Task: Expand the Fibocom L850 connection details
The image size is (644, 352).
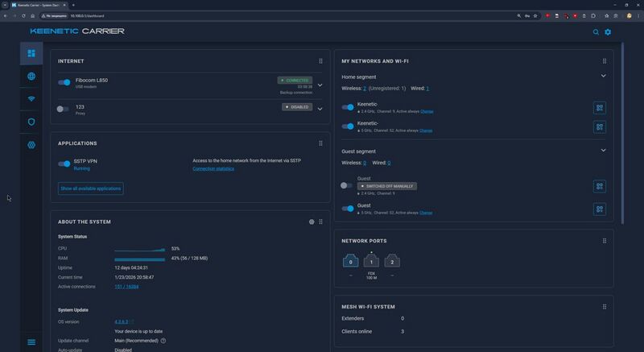Action: pyautogui.click(x=320, y=85)
